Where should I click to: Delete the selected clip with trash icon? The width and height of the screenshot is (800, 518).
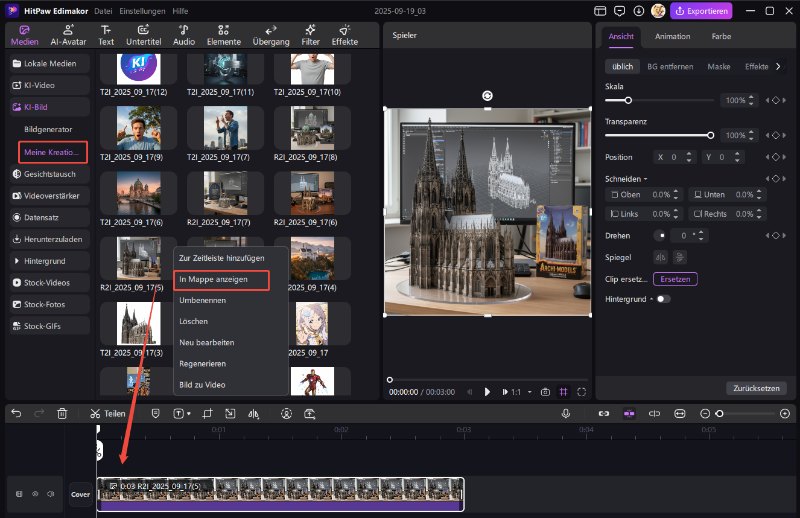(x=62, y=413)
